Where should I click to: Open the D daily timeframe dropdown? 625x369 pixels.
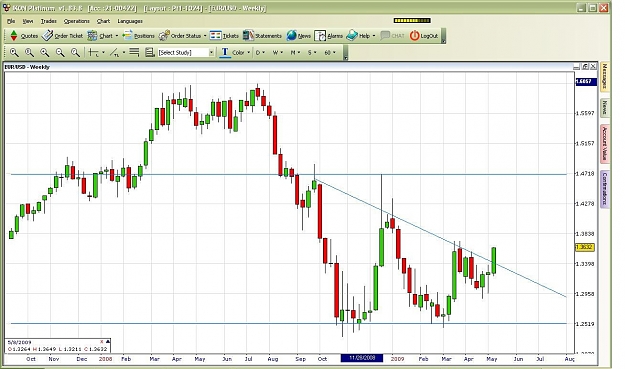click(x=260, y=53)
